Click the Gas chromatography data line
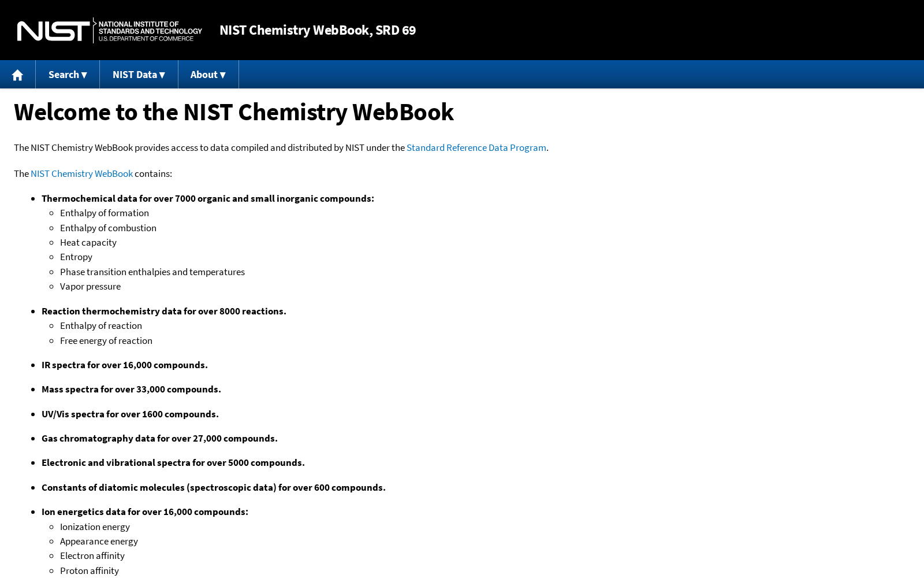 [x=159, y=438]
